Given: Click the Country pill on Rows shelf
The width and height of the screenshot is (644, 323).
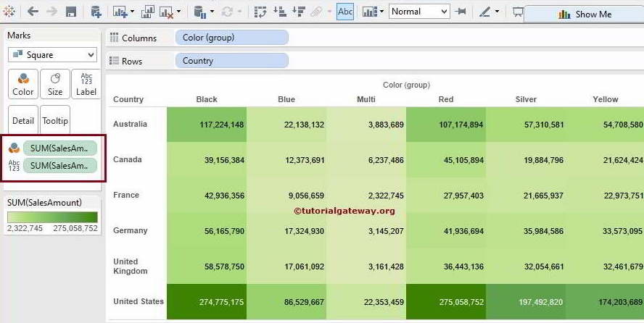Looking at the screenshot, I should [x=232, y=61].
